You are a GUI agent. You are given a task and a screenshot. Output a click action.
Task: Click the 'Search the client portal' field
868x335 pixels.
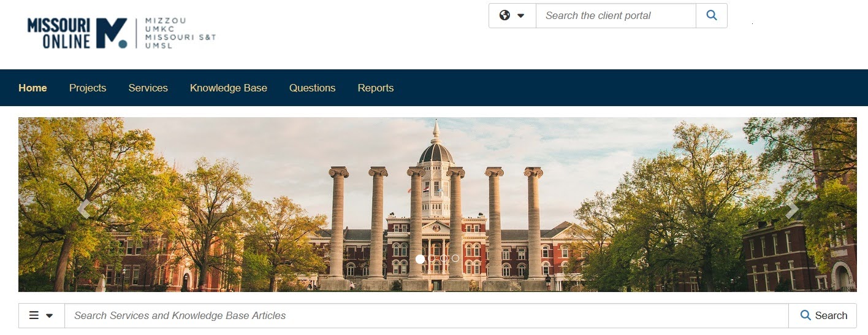616,15
